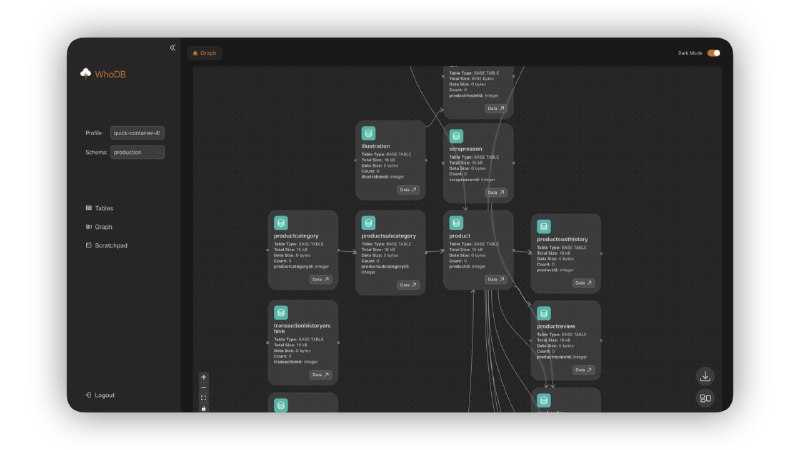Click the Graph breadcrumb tab
The image size is (800, 450).
point(204,53)
